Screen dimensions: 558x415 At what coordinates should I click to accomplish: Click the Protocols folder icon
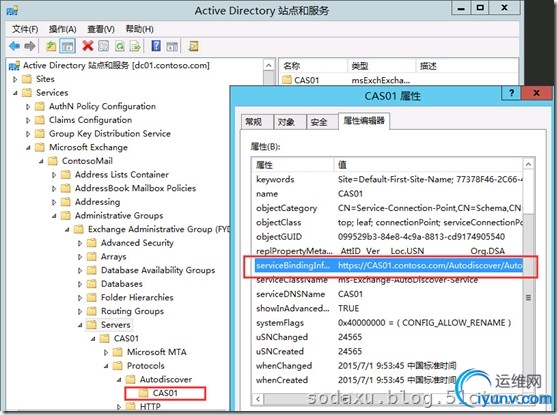click(117, 366)
